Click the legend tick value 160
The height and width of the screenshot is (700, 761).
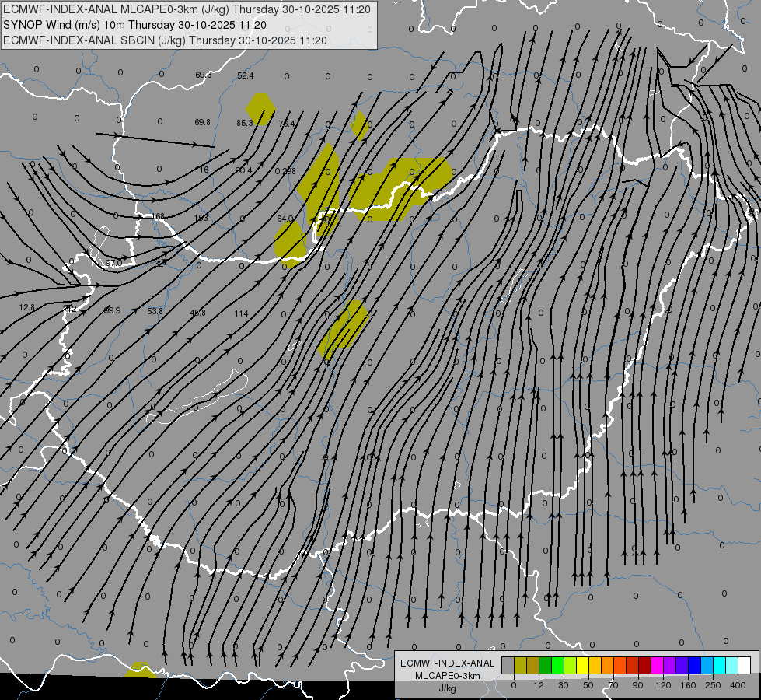coord(688,685)
